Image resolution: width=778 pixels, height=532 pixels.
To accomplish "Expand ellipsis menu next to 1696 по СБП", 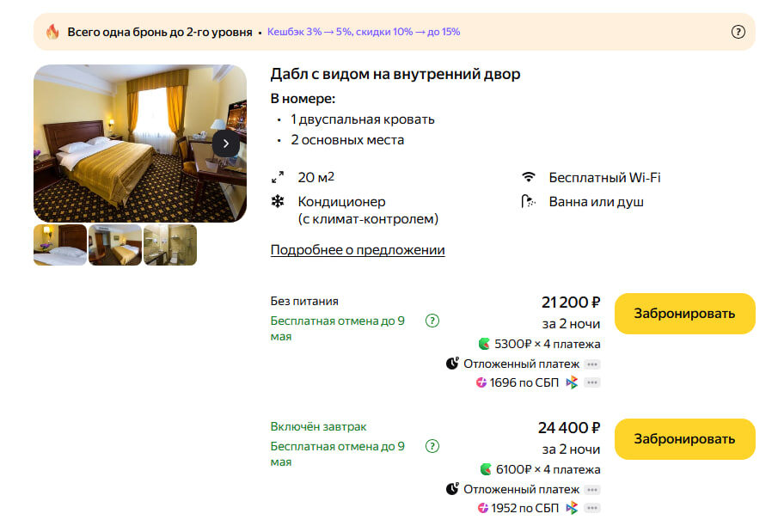I will pos(591,382).
